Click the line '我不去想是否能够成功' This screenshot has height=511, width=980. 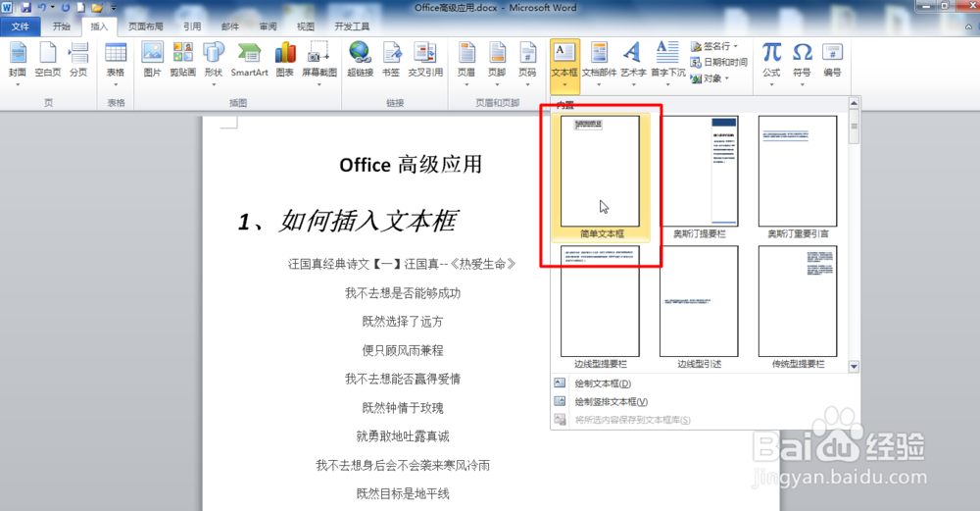pyautogui.click(x=403, y=292)
